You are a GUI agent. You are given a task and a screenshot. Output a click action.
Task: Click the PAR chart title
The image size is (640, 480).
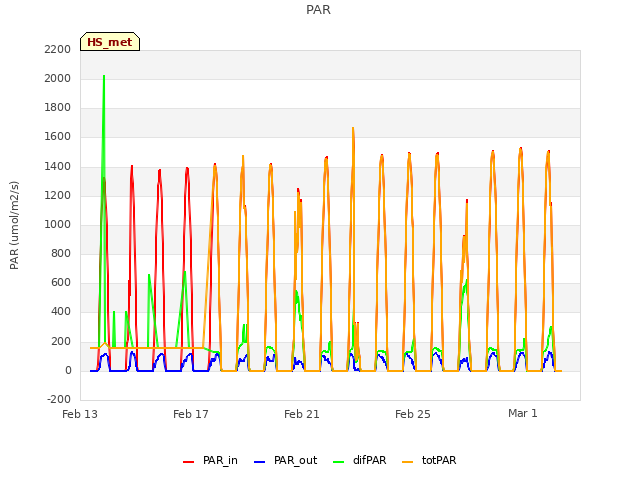point(318,10)
